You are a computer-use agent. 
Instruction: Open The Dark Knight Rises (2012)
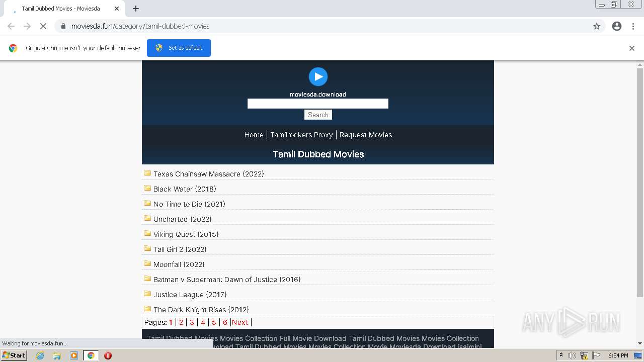coord(201,310)
